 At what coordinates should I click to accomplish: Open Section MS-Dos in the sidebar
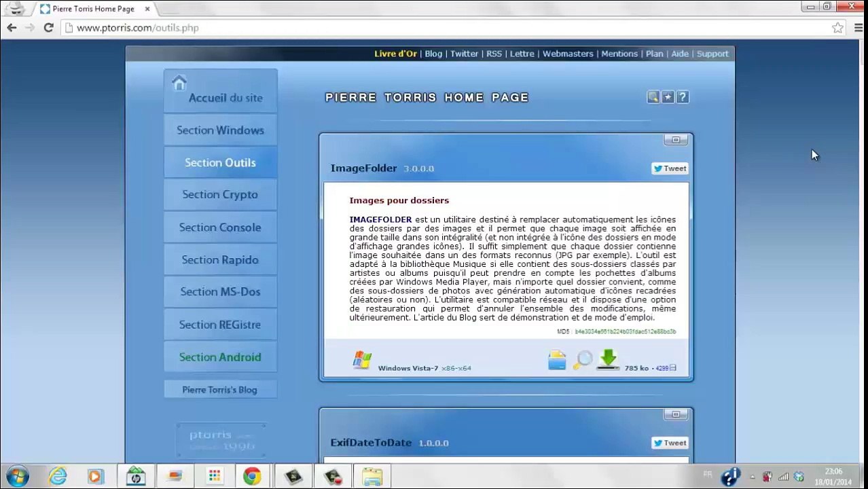click(x=220, y=292)
